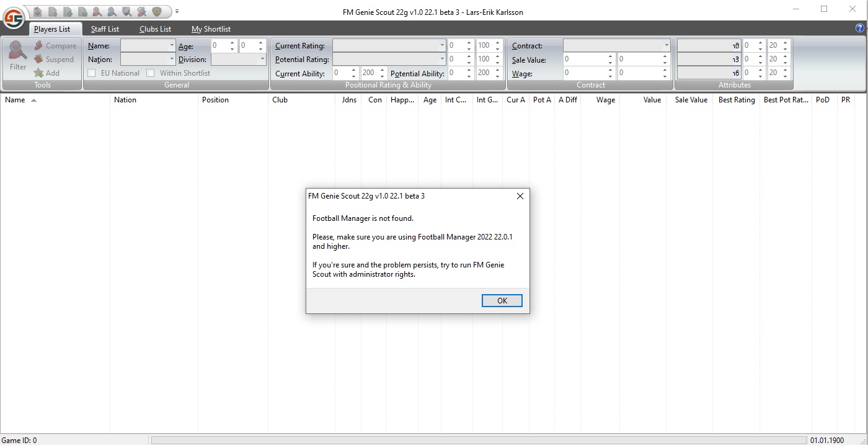Click the shield badge icon in quick toolbar
The width and height of the screenshot is (868, 448).
click(157, 12)
